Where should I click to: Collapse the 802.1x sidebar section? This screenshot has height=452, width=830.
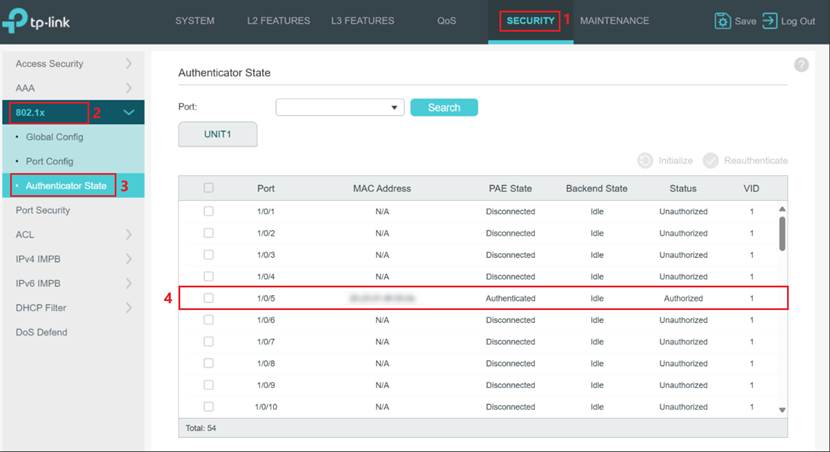[128, 113]
